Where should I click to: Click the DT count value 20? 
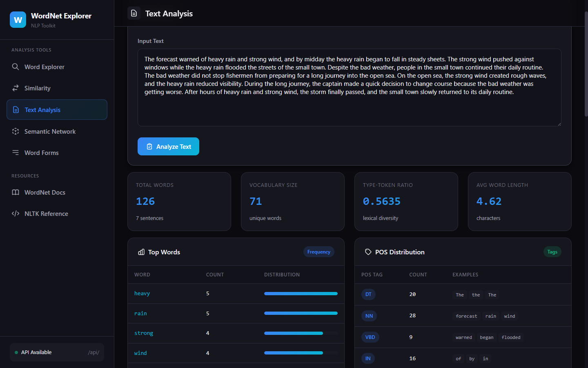click(x=412, y=294)
